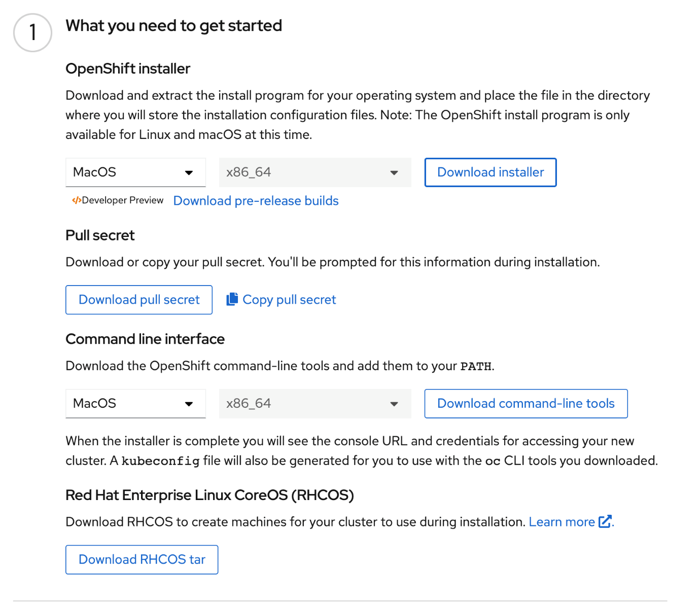Click the caret arrow on the command-line x86_64 selector

(394, 404)
